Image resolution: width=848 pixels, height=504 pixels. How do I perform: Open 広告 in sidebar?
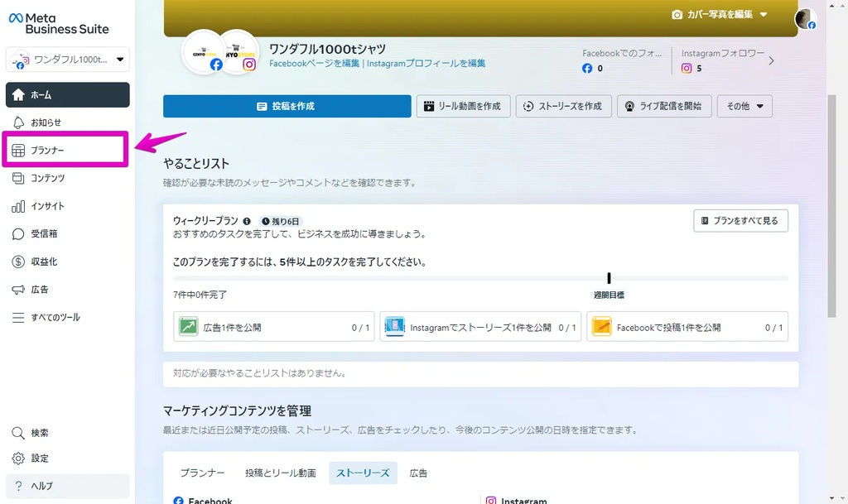click(x=68, y=290)
